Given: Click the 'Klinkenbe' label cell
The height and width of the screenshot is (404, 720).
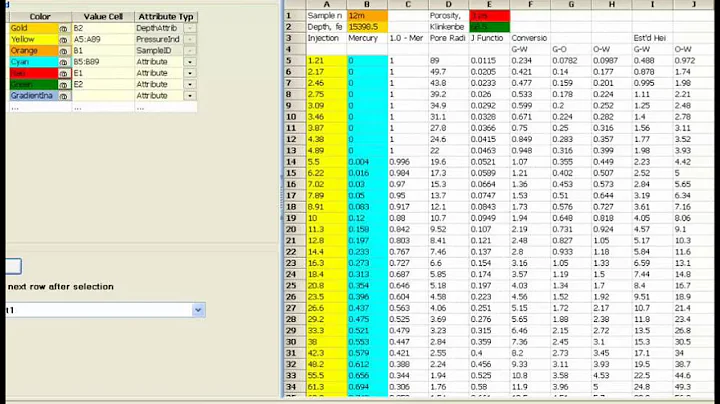Looking at the screenshot, I should 449,27.
